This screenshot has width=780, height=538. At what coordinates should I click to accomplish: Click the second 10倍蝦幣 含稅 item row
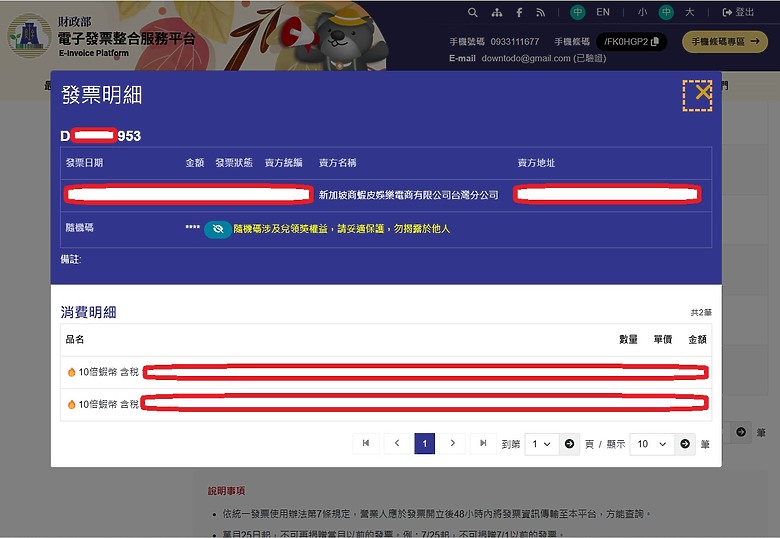[x=386, y=405]
